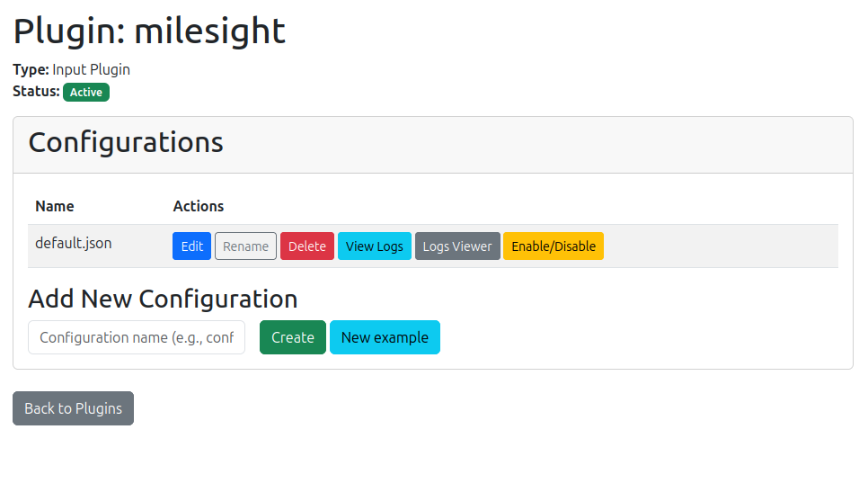Click the Name column header
This screenshot has width=868, height=492.
[55, 206]
